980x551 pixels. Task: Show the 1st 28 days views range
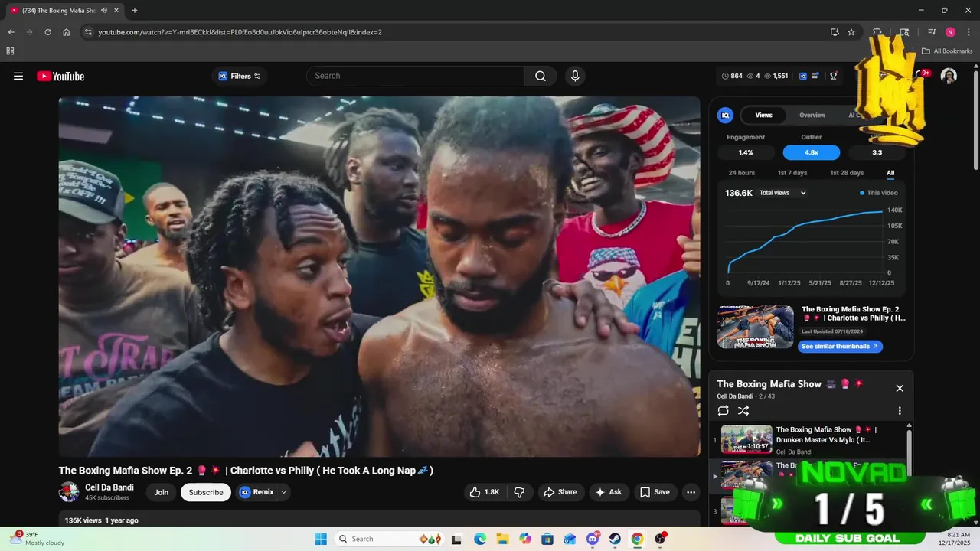tap(847, 173)
